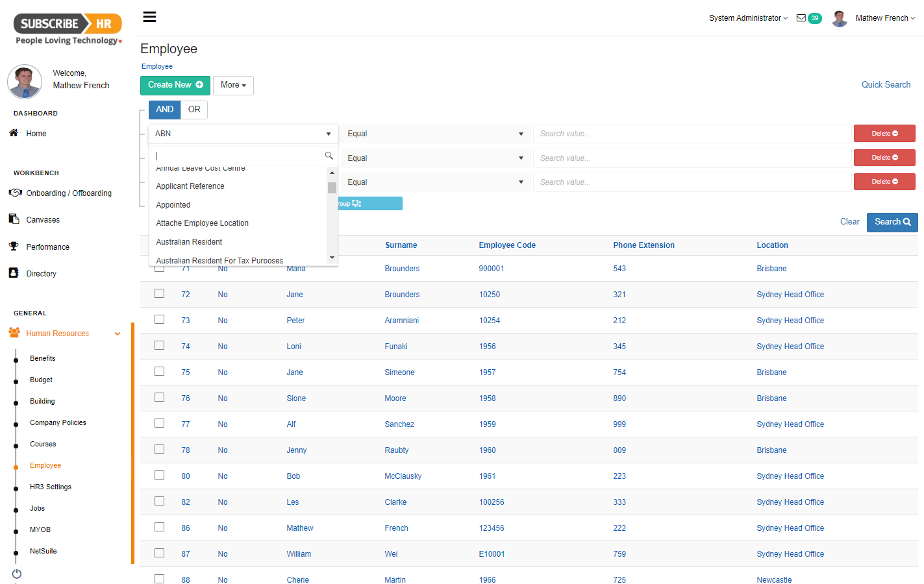Screen dimensions: 924x584
Task: Click the Canvases sidebar icon
Action: 15,219
